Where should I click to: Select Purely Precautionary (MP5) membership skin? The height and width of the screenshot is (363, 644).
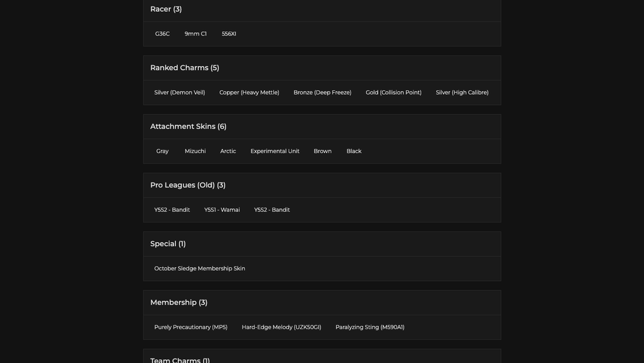coord(190,327)
